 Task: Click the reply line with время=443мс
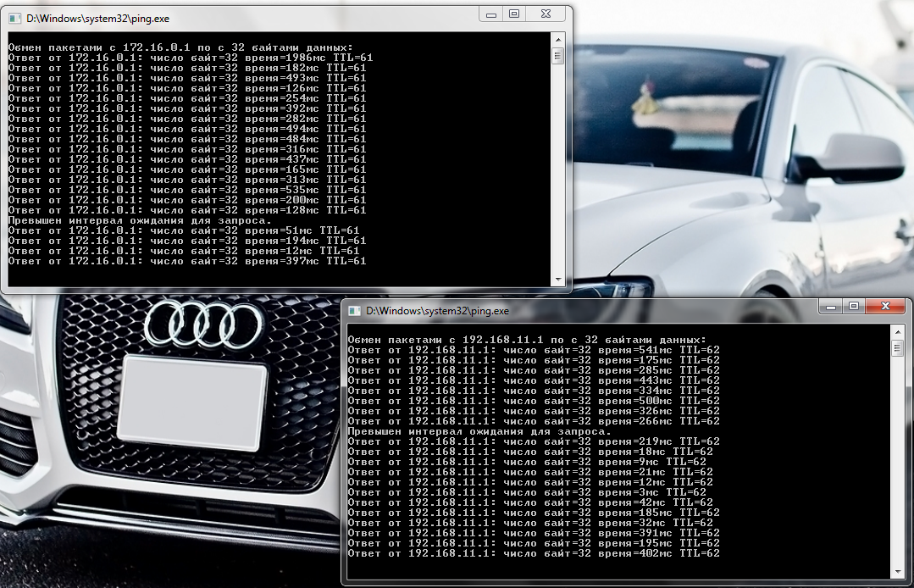(x=534, y=380)
